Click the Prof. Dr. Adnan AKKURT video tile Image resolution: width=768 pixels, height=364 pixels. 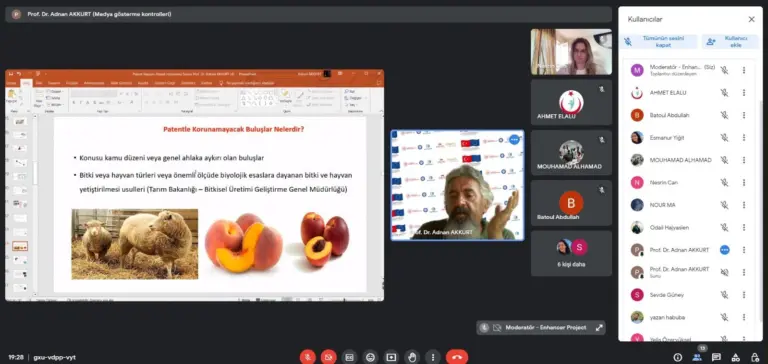(x=457, y=185)
